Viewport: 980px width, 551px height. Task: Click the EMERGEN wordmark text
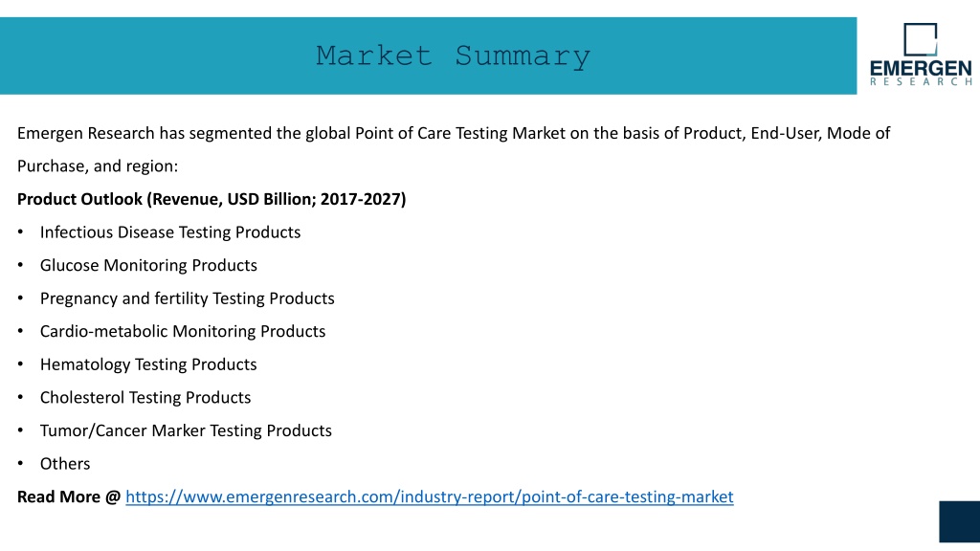click(921, 69)
